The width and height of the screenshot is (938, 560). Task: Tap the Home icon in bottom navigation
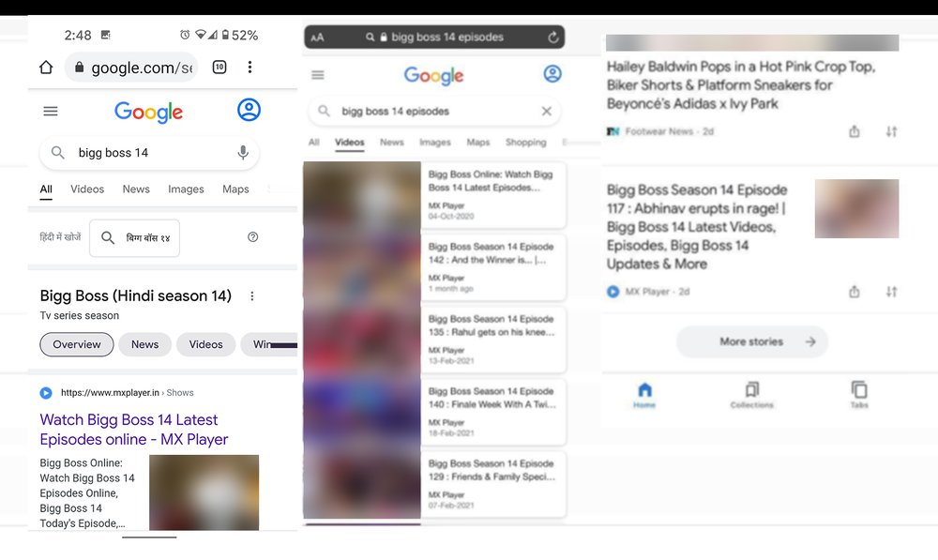(644, 395)
